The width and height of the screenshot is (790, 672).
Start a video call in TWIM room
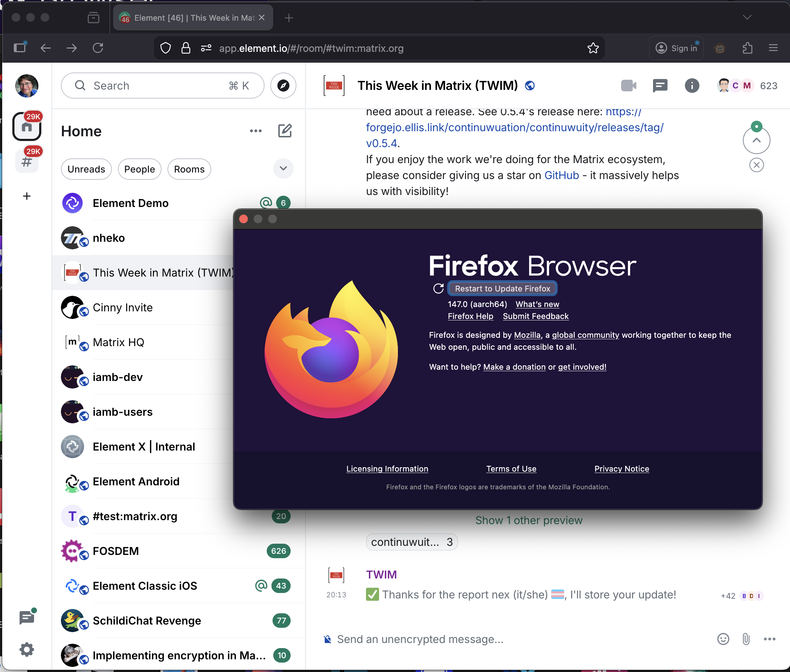click(628, 86)
